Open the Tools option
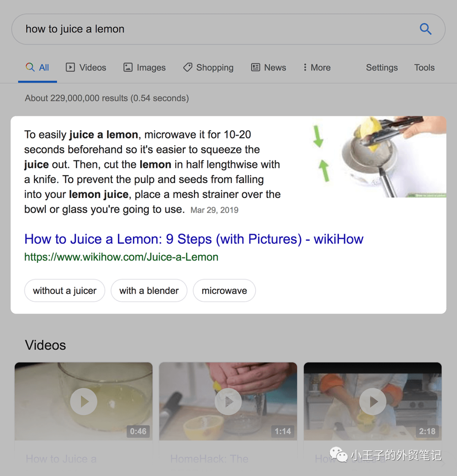This screenshot has width=457, height=476. (x=424, y=67)
